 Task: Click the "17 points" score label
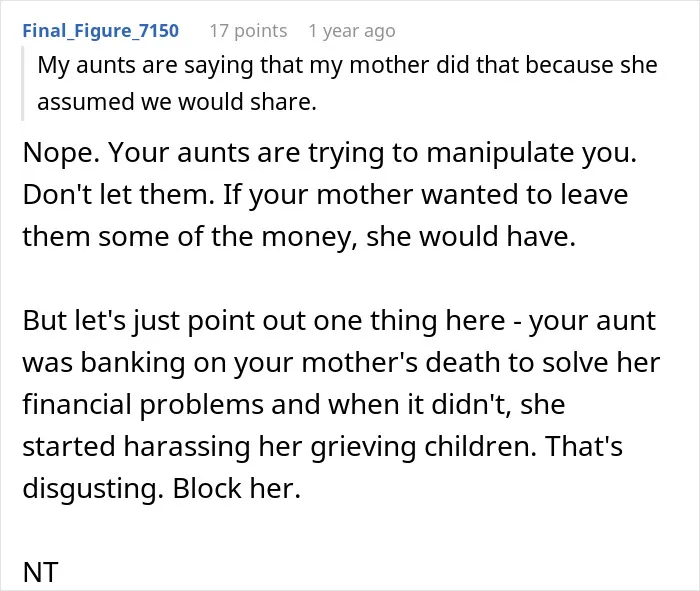click(248, 31)
